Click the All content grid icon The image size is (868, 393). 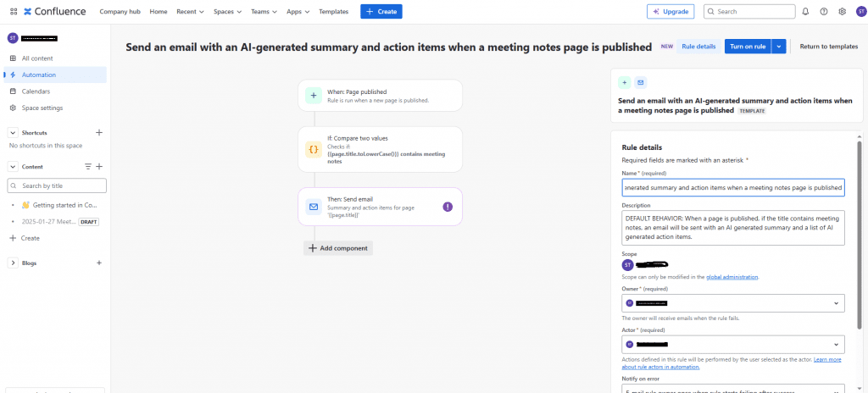pos(13,58)
